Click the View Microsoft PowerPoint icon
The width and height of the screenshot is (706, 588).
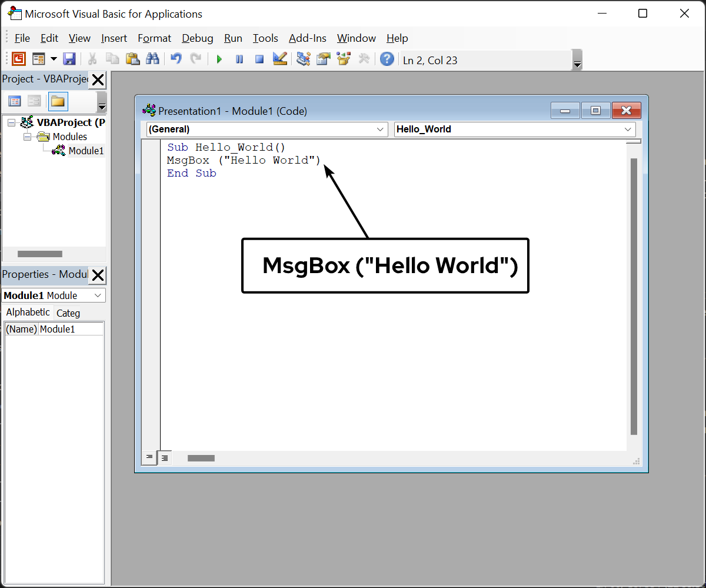coord(19,59)
